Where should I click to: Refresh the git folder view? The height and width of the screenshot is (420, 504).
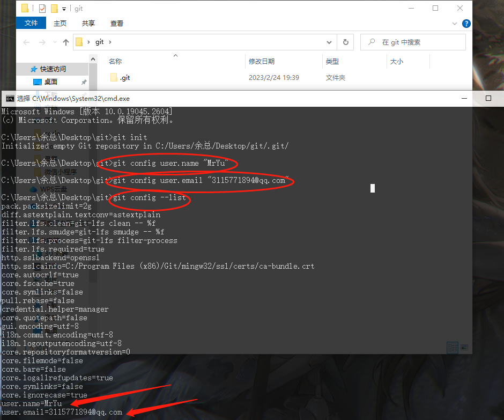pos(345,42)
